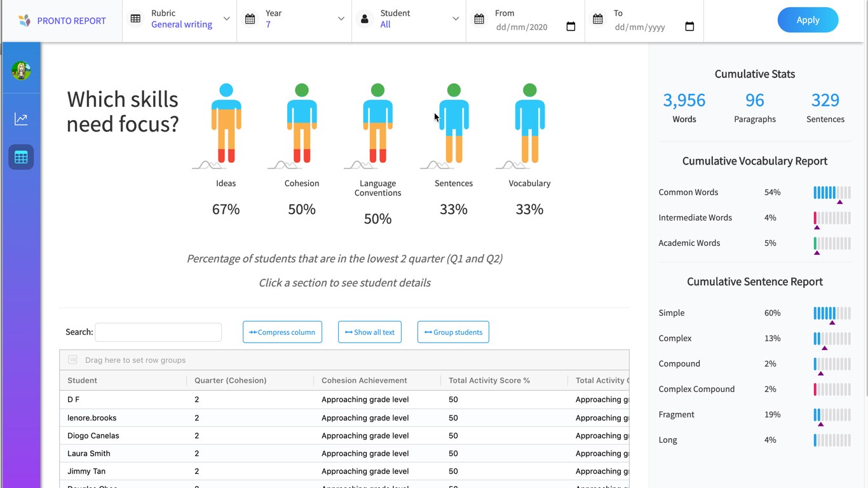Click student name lenore.brooks
The image size is (868, 488).
(92, 417)
